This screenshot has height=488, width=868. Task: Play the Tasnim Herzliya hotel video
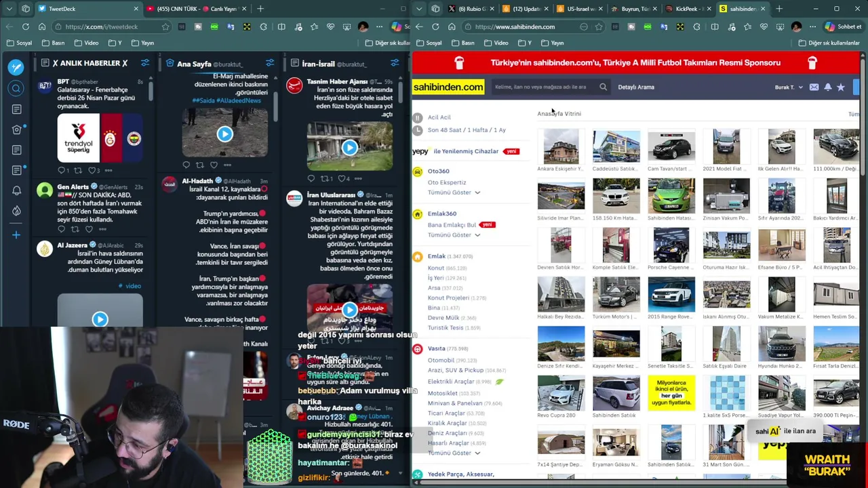[349, 148]
